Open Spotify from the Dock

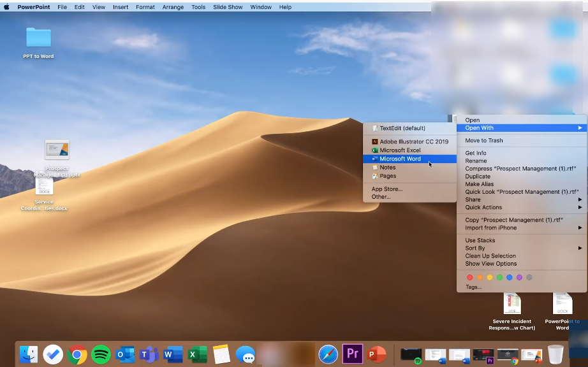(101, 354)
